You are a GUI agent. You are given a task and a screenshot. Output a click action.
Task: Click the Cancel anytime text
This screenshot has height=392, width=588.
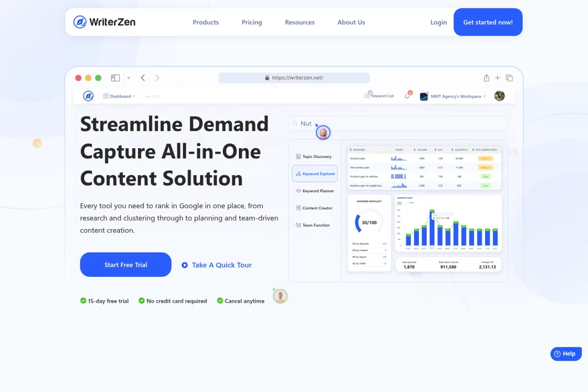tap(244, 301)
